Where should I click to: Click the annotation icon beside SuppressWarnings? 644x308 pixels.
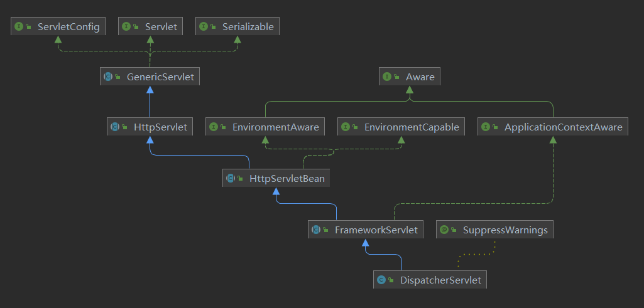[x=444, y=230]
